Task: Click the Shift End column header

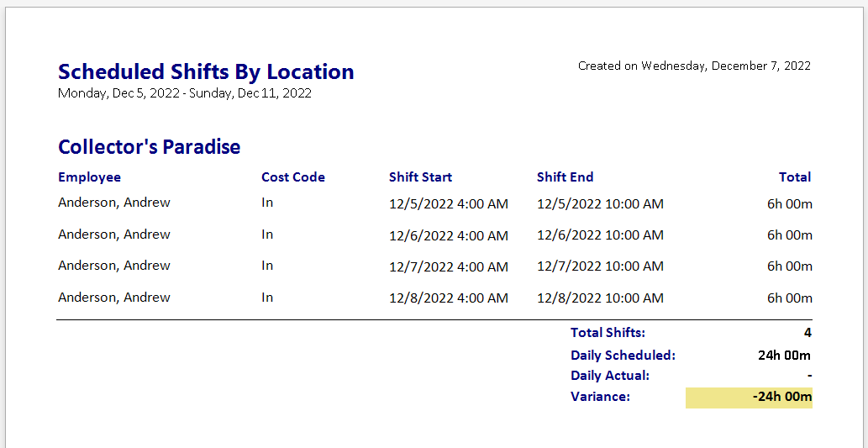Action: click(x=565, y=177)
